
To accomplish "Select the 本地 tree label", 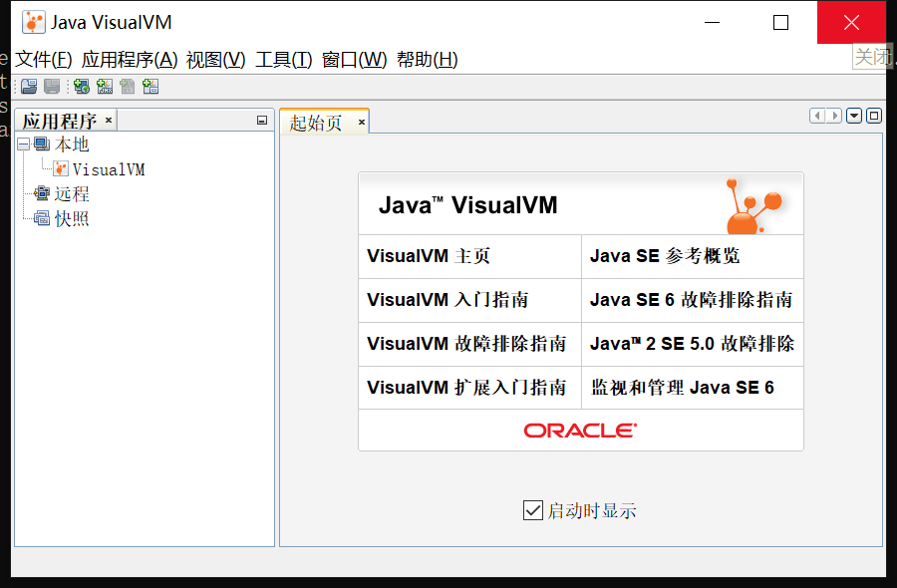I will (72, 145).
